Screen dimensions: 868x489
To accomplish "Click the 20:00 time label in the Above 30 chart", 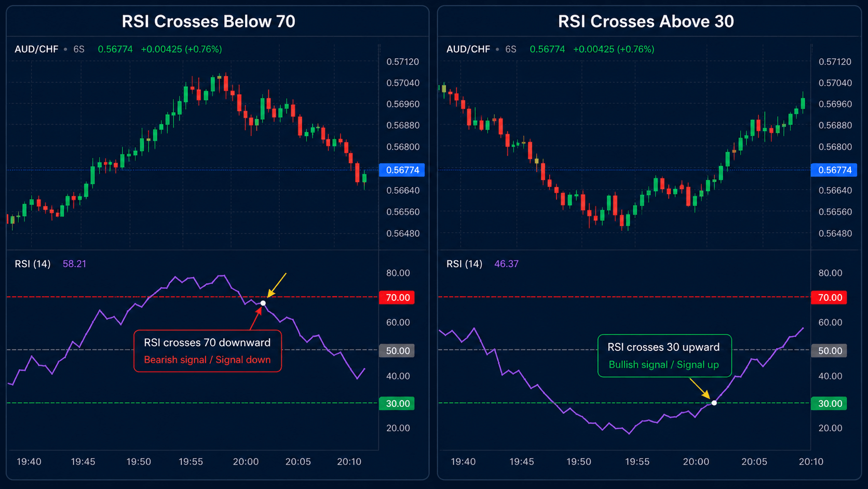I will 696,462.
